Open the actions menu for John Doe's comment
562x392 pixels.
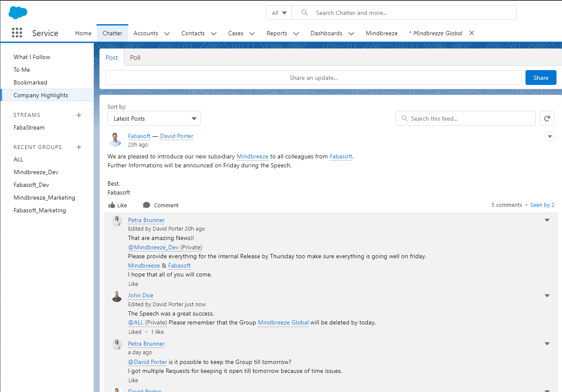(x=547, y=296)
